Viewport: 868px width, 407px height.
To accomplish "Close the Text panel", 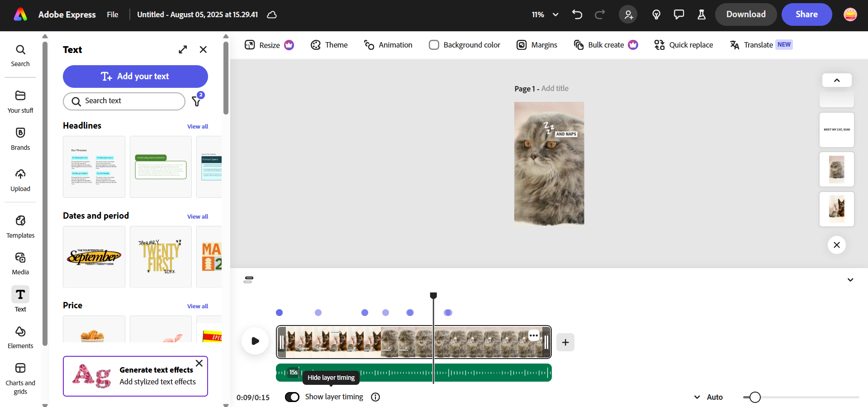I will click(203, 49).
